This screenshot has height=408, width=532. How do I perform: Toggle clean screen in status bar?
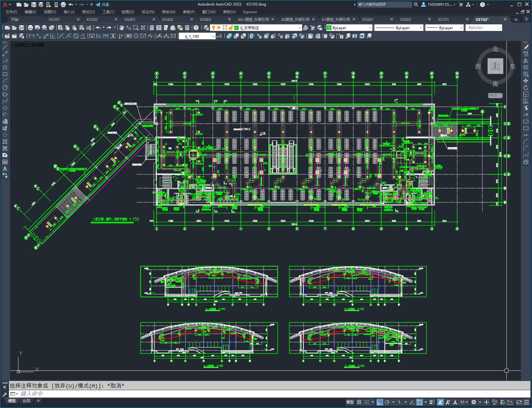[x=519, y=402]
